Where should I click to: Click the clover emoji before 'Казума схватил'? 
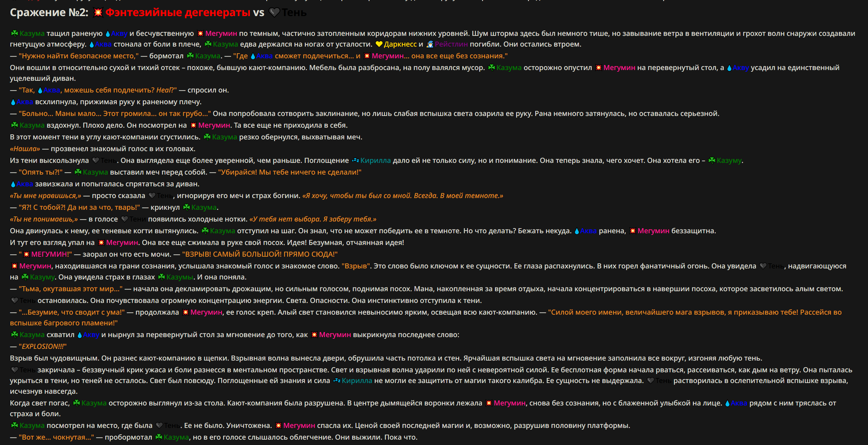pos(14,335)
